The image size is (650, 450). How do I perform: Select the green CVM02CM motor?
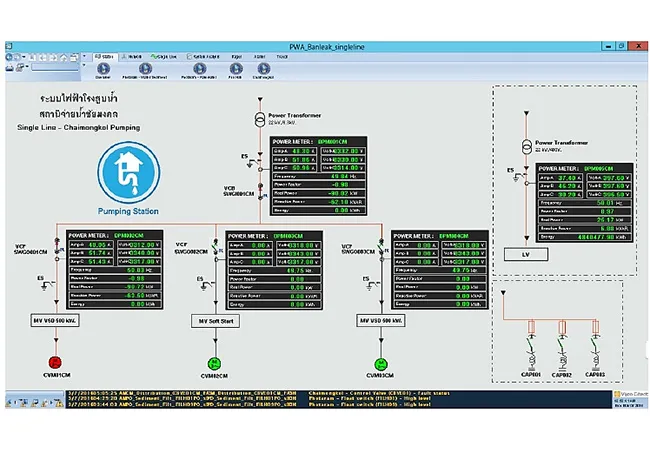tap(214, 363)
